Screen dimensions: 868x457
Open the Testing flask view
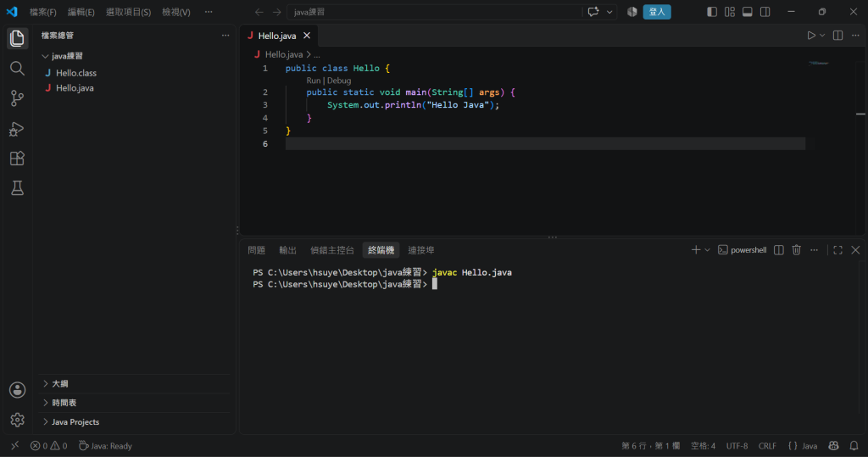(x=17, y=188)
